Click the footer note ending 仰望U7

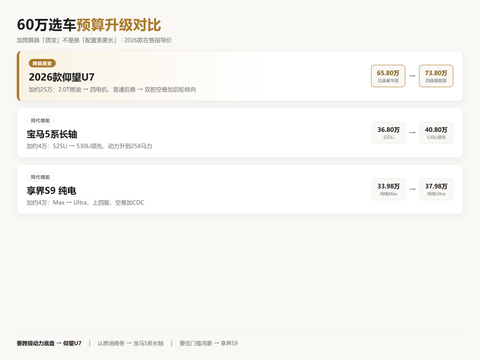(x=49, y=343)
